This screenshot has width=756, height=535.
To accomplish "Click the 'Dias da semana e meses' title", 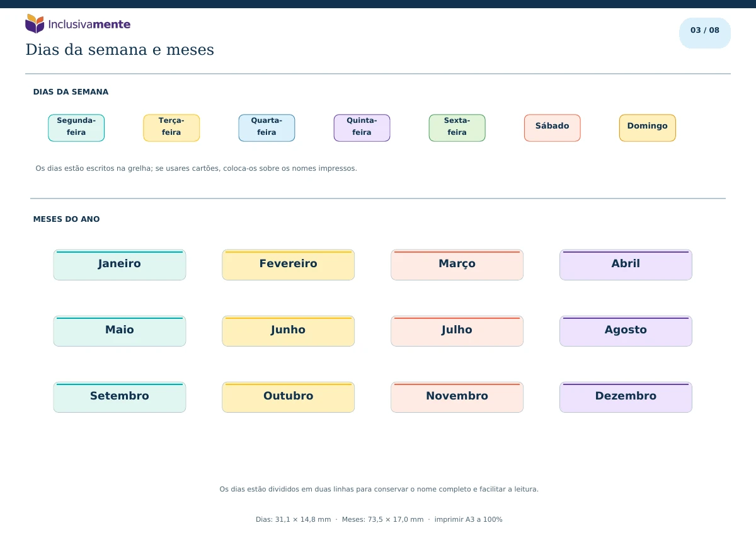I will pyautogui.click(x=120, y=50).
